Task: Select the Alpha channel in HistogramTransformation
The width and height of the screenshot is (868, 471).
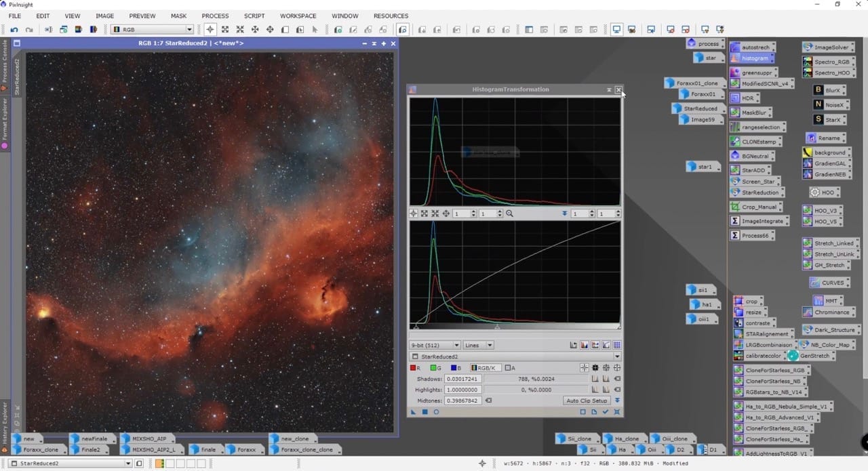Action: point(509,368)
